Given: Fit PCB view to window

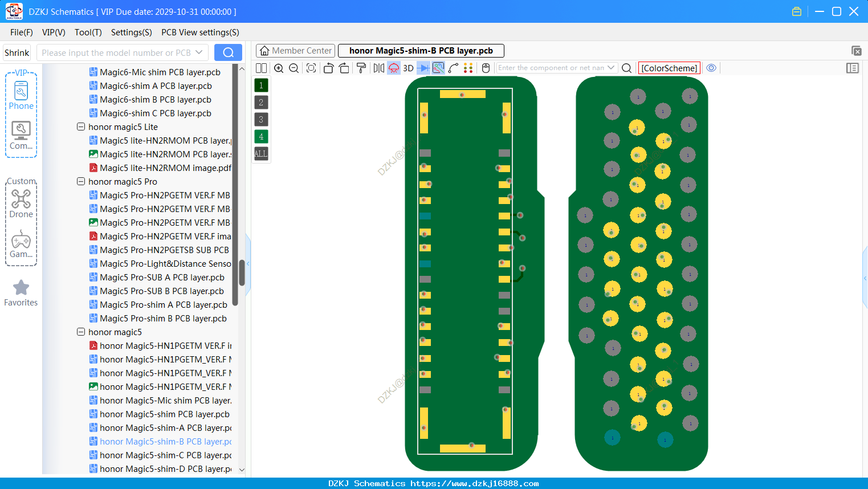Looking at the screenshot, I should (x=311, y=68).
